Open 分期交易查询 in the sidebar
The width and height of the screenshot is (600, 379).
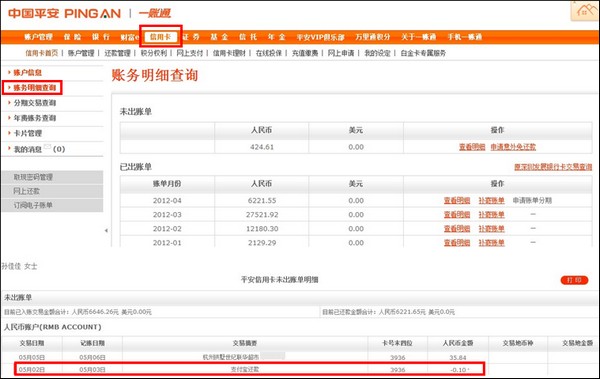tap(34, 103)
